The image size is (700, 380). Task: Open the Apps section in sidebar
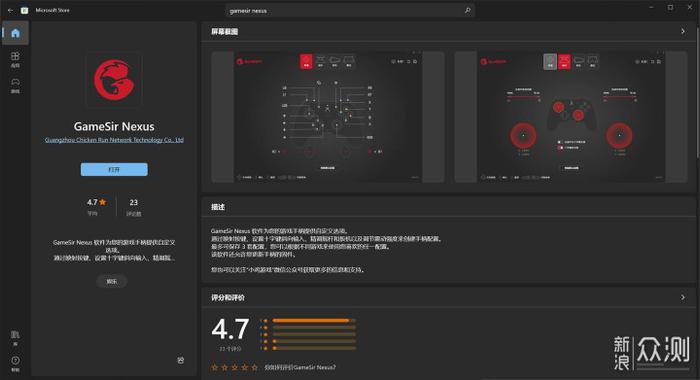pyautogui.click(x=15, y=58)
